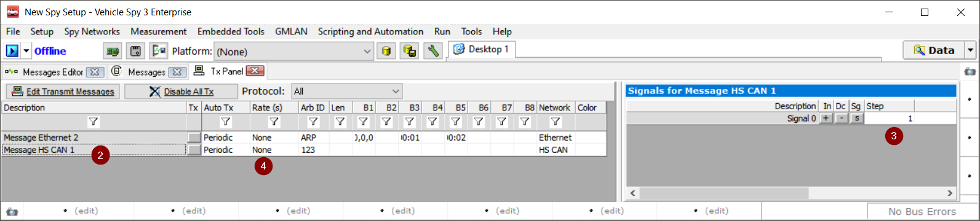980x221 pixels.
Task: Open the Scripting and Automation menu
Action: coord(370,31)
